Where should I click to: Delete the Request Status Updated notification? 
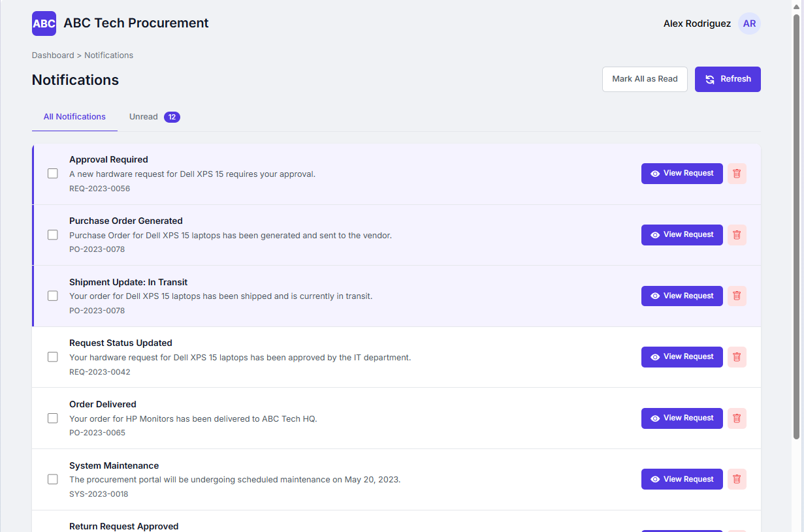pos(737,357)
